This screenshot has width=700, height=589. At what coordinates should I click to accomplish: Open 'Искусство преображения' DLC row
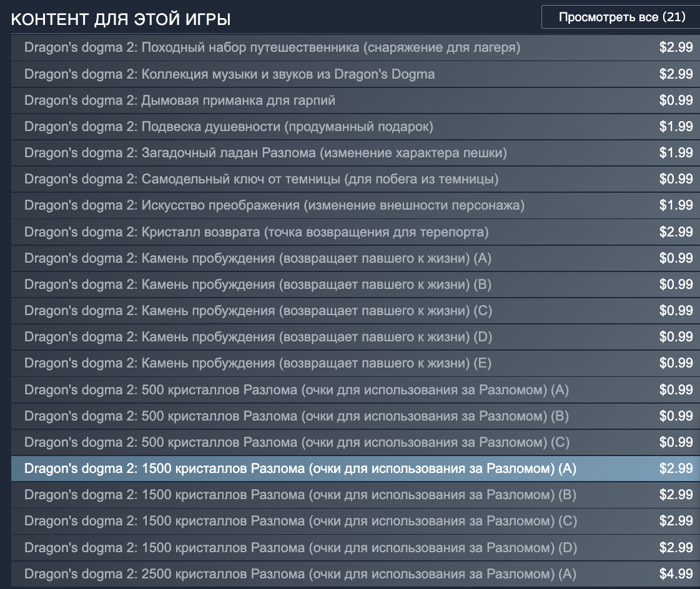[355, 205]
